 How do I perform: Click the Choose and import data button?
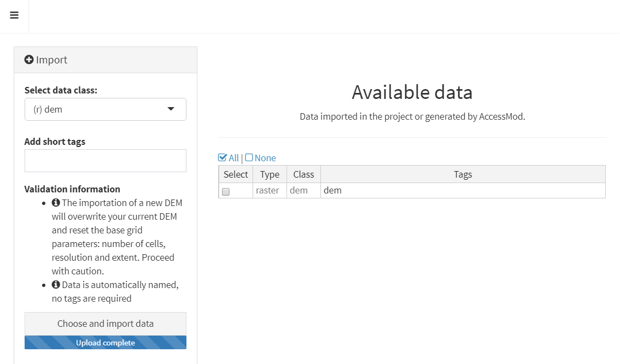pos(106,324)
